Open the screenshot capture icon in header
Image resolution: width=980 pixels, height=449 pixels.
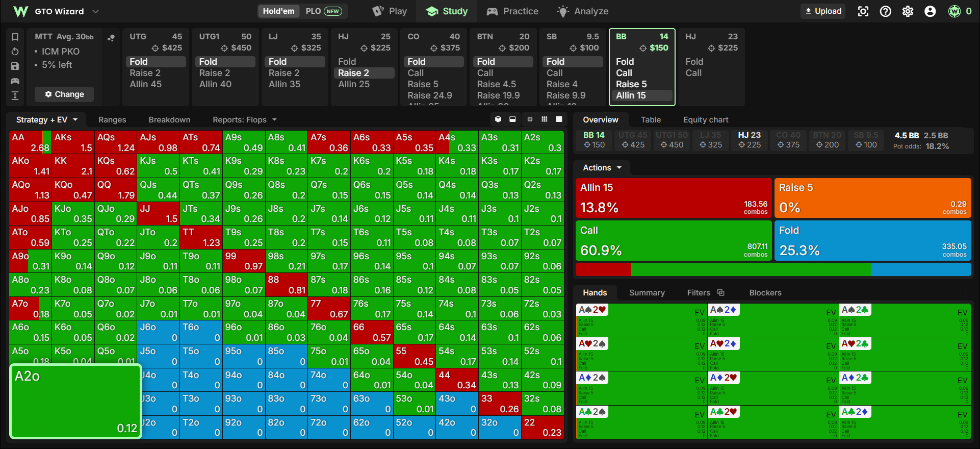tap(863, 11)
